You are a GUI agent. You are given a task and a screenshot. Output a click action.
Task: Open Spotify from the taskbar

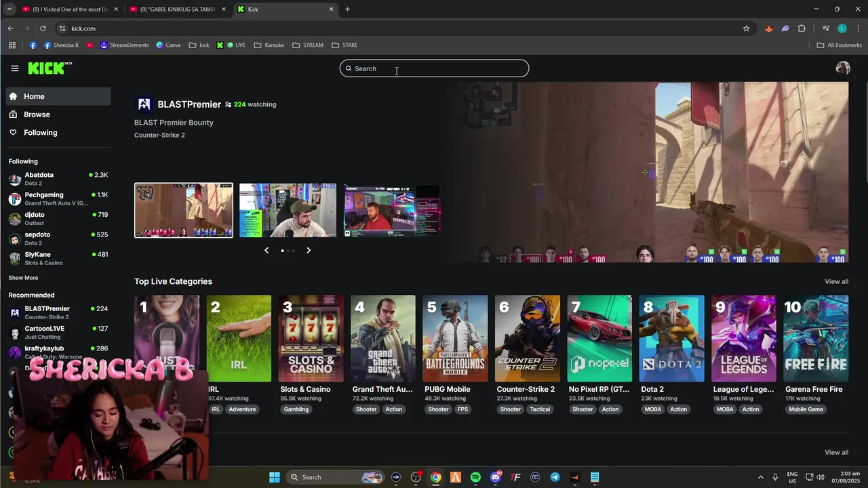click(x=475, y=477)
